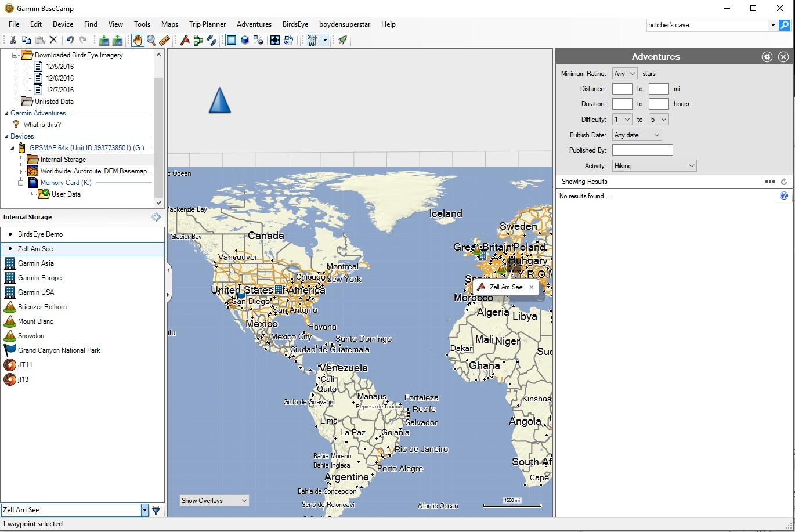Collapse the Downloaded BirdsEye Imagery folder
795x532 pixels.
tap(15, 55)
